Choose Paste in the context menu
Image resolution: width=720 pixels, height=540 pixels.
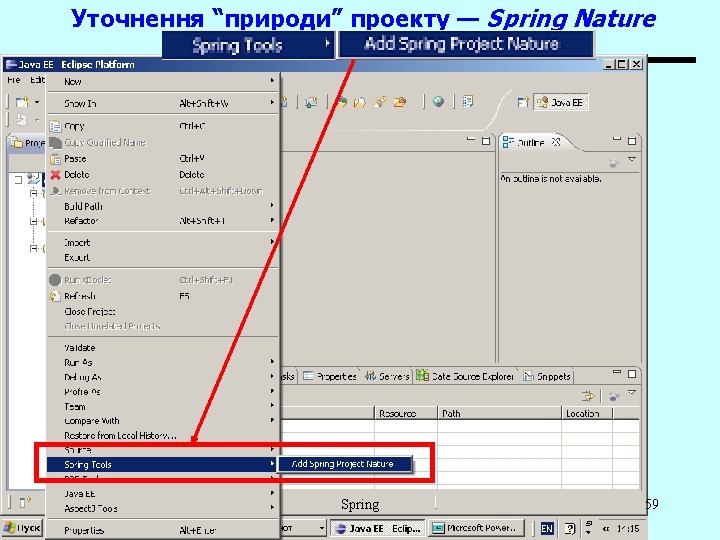coord(163,159)
